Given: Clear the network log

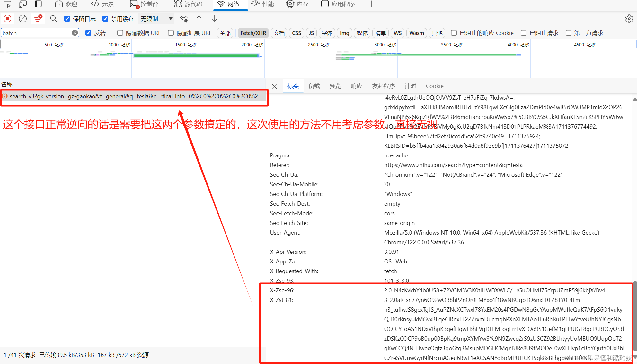Looking at the screenshot, I should point(23,19).
